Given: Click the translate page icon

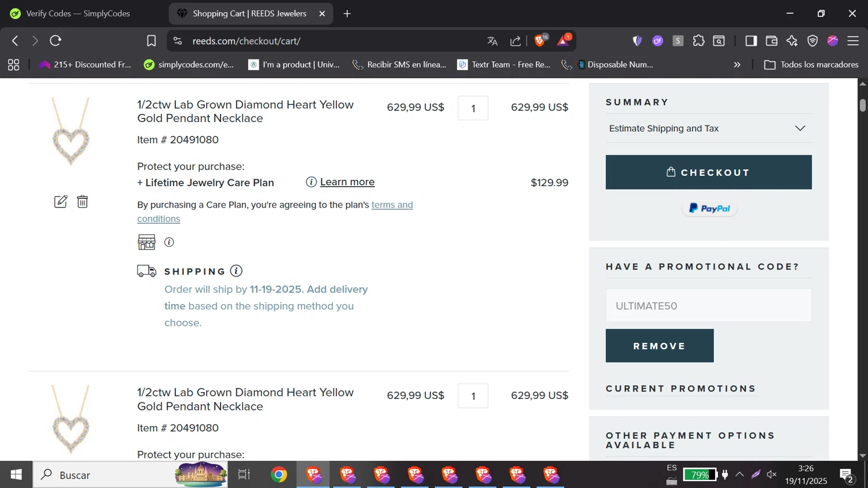Looking at the screenshot, I should (492, 41).
